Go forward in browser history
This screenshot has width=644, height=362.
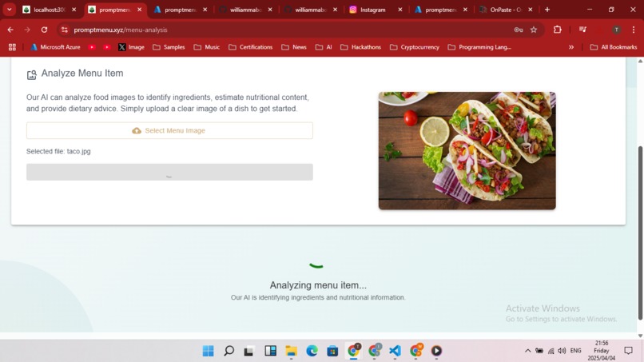click(x=27, y=30)
